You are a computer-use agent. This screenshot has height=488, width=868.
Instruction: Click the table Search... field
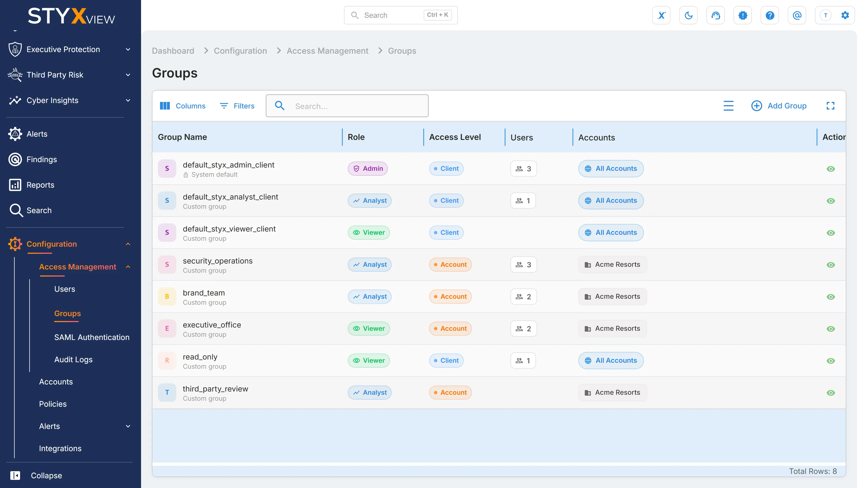347,106
